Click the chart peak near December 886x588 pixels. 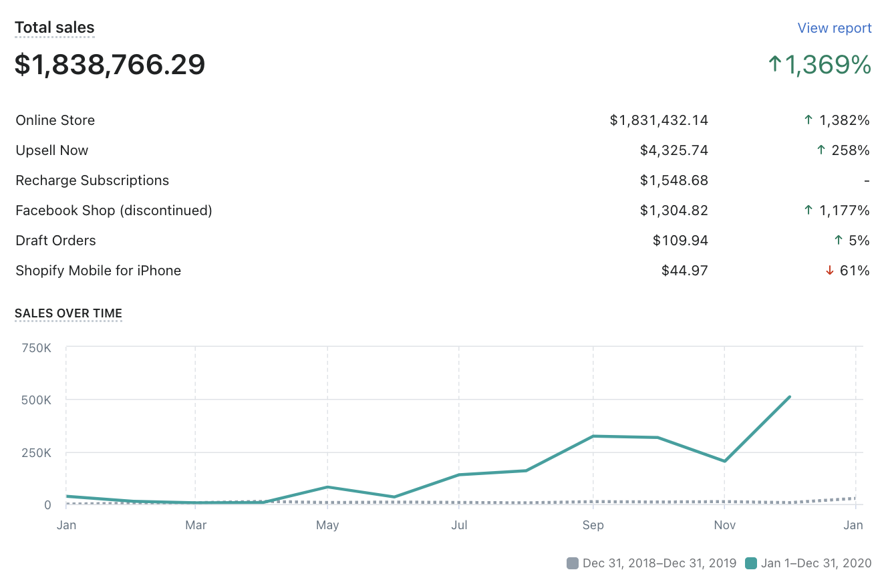(x=790, y=397)
